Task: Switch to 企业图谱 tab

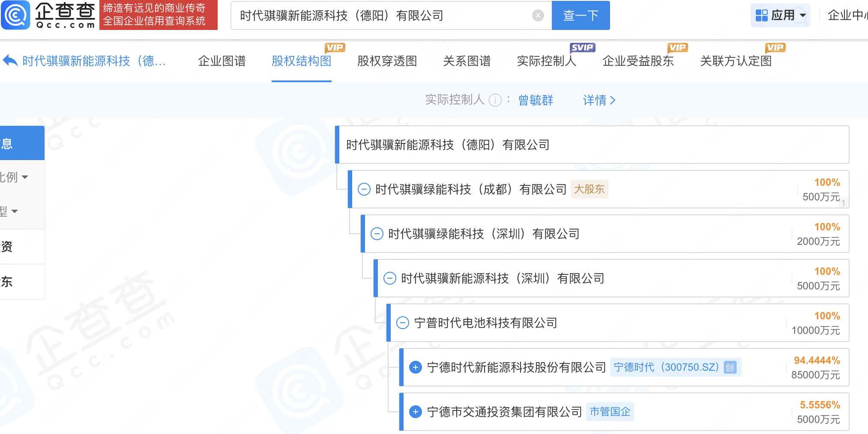Action: click(222, 61)
